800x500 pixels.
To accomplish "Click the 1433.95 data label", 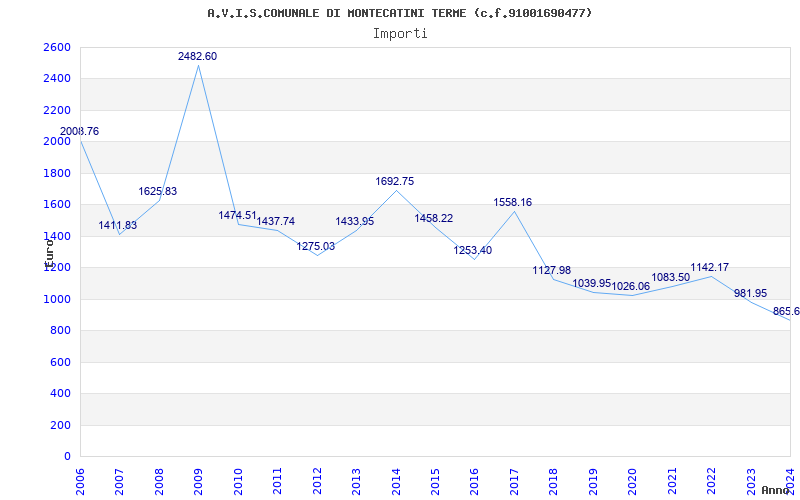I will [x=355, y=221].
